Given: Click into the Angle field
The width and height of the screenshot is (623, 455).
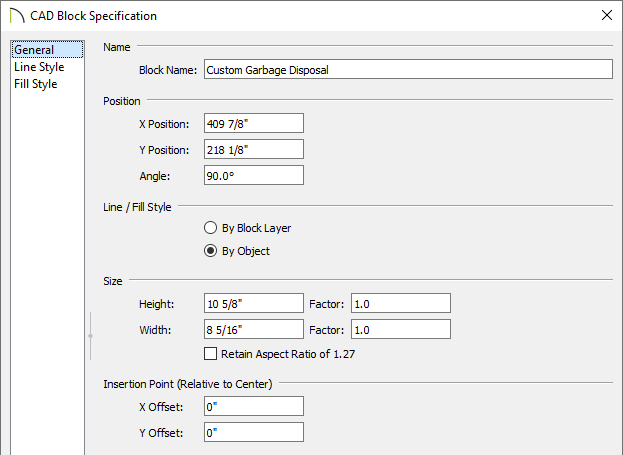Looking at the screenshot, I should pyautogui.click(x=254, y=175).
